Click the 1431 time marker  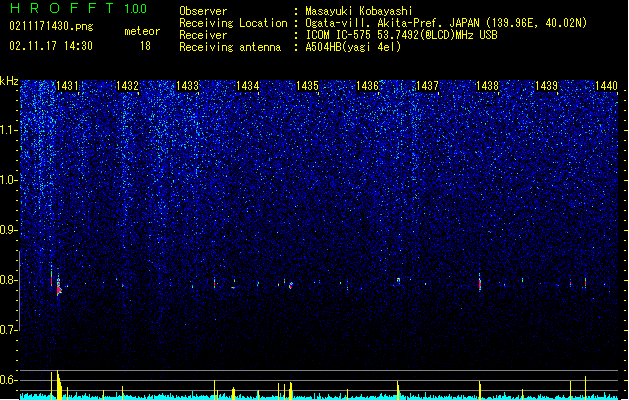pyautogui.click(x=67, y=86)
